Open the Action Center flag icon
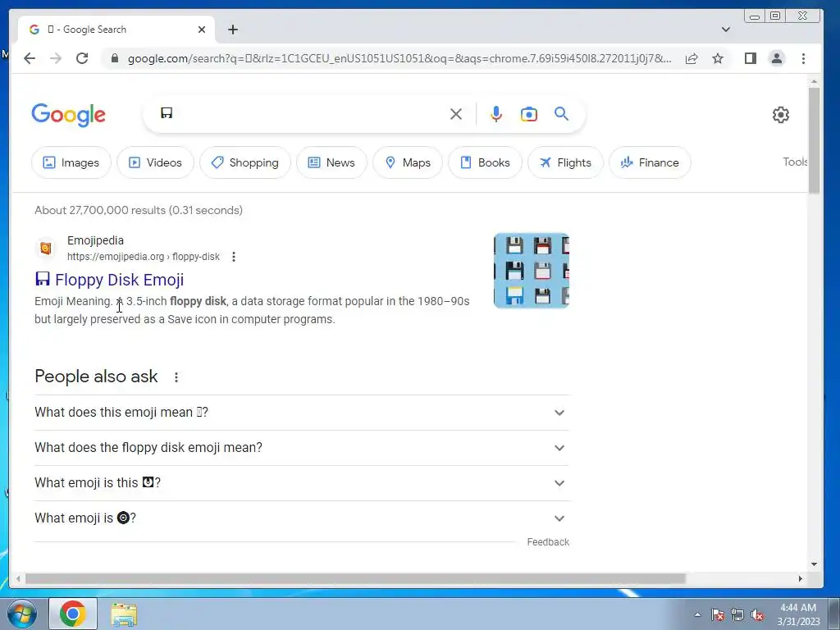840x630 pixels. 718,615
